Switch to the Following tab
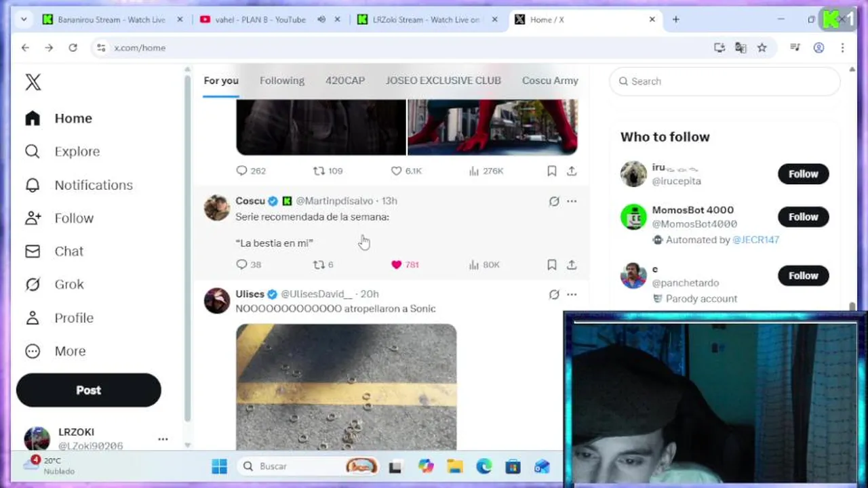This screenshot has height=488, width=868. 282,81
